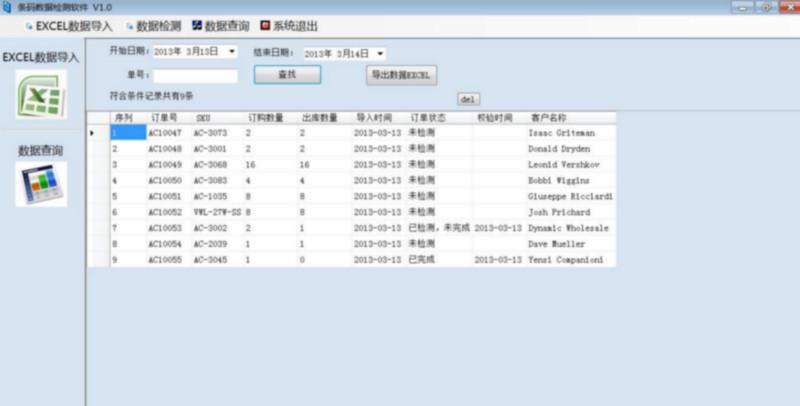Click the 导出数据EXCEL export button
Image resolution: width=800 pixels, height=406 pixels.
[x=402, y=74]
